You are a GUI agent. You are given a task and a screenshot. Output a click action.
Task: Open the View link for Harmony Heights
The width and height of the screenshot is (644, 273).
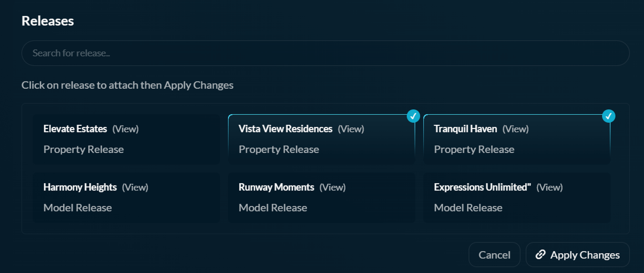click(x=135, y=187)
